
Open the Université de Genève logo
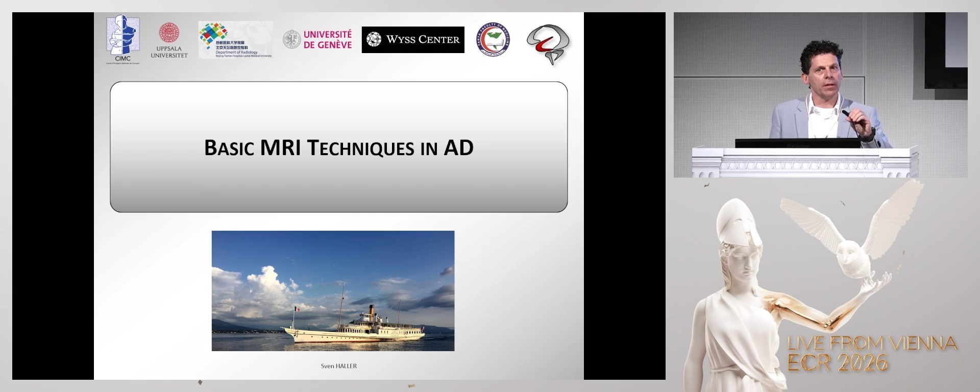click(317, 39)
